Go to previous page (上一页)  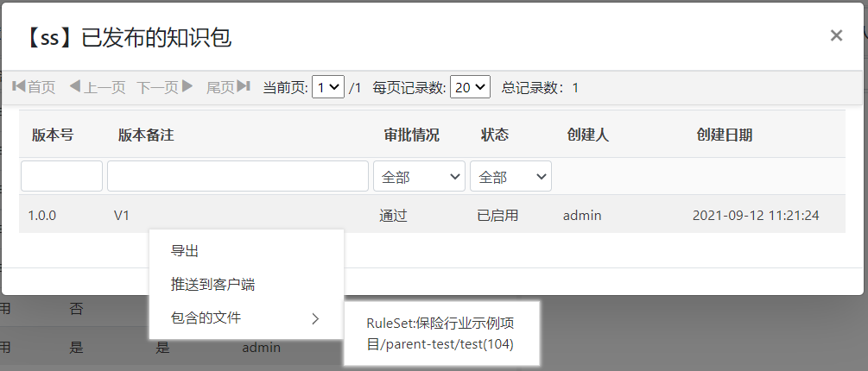97,87
